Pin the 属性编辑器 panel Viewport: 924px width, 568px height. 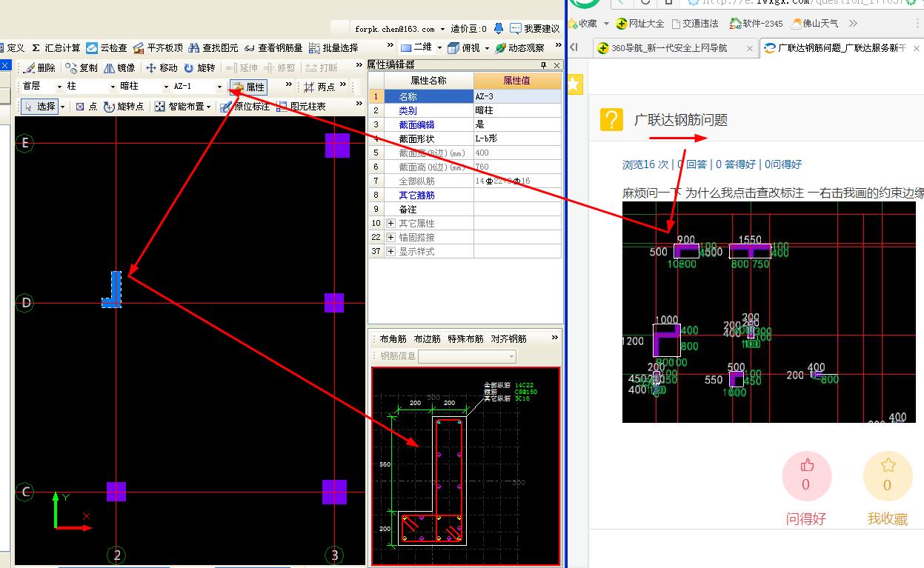tap(543, 65)
